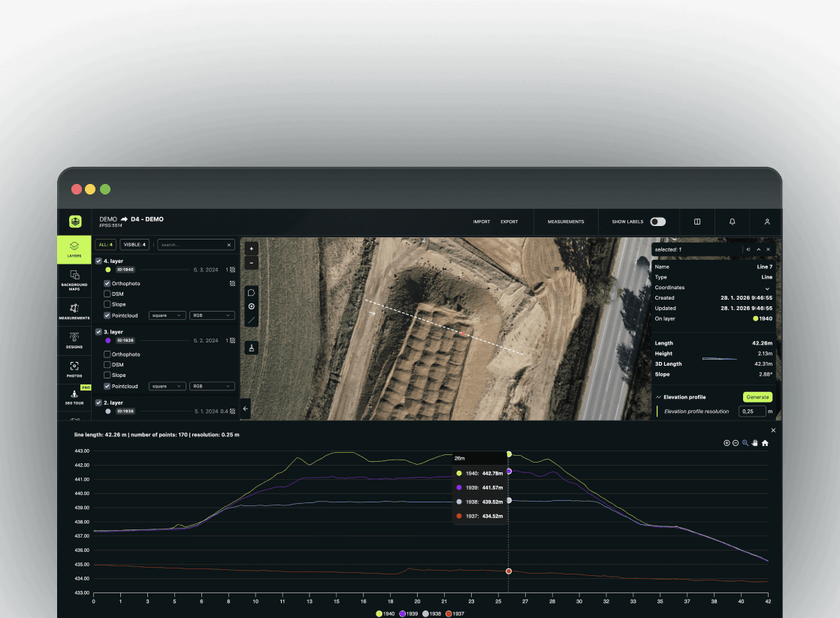This screenshot has width=840, height=618.
Task: Open the split view layout icon
Action: [697, 222]
